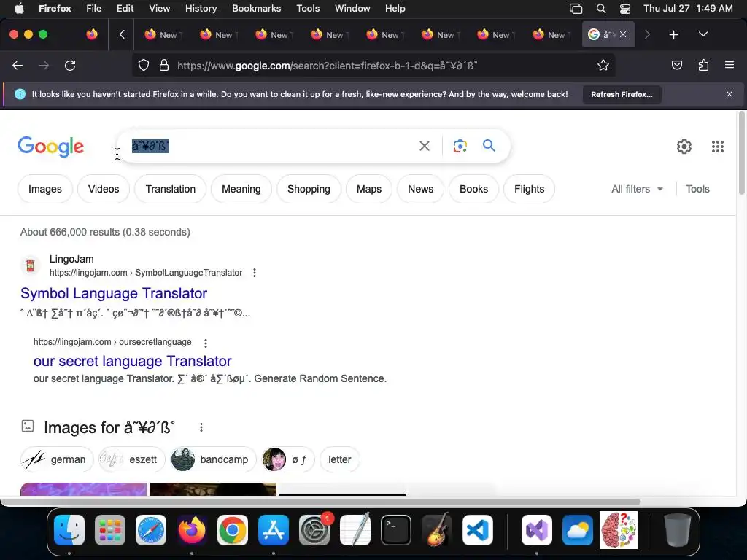
Task: Submit search with magnifier icon
Action: pyautogui.click(x=489, y=145)
